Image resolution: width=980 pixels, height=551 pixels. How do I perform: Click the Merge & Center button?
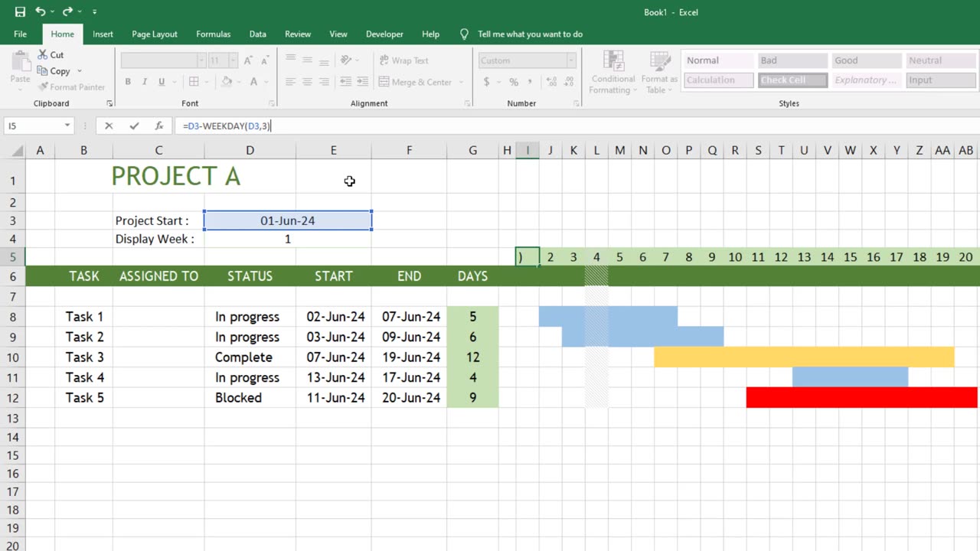tap(415, 82)
